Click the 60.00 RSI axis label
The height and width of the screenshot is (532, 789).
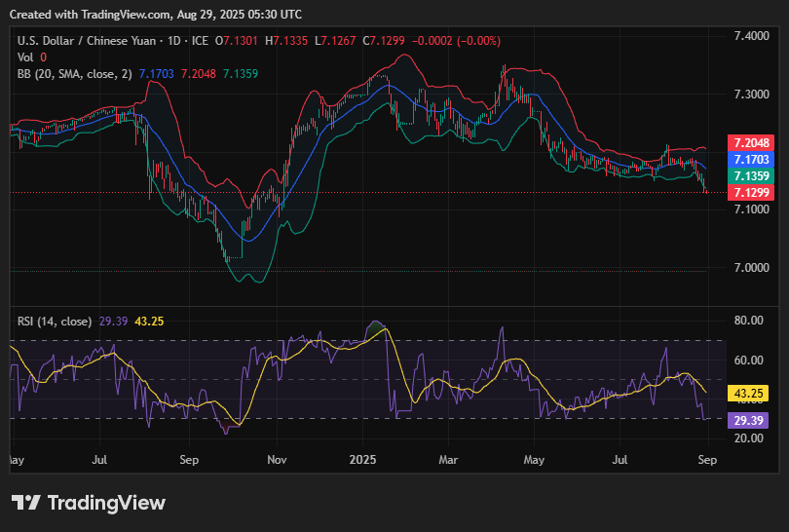coord(749,361)
